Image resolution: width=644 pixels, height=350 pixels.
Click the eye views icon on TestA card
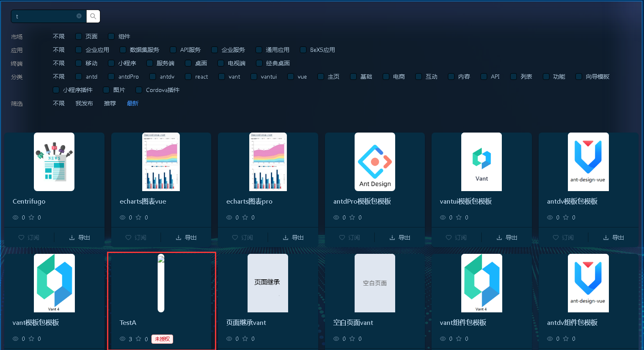coord(123,339)
